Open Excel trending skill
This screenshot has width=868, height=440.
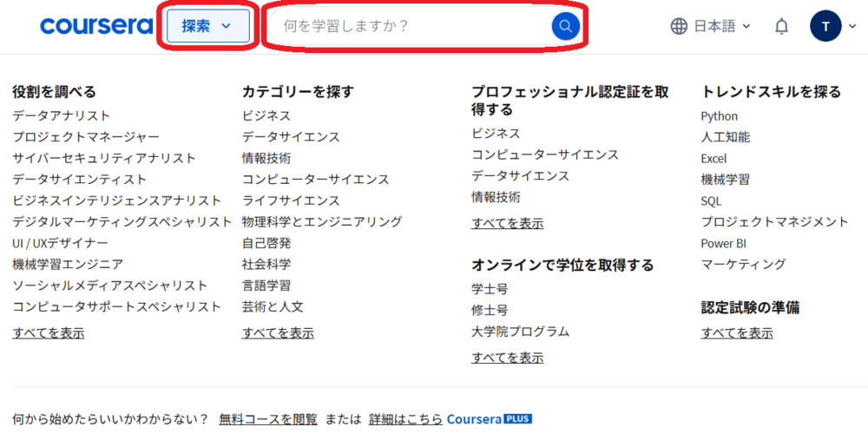click(713, 158)
